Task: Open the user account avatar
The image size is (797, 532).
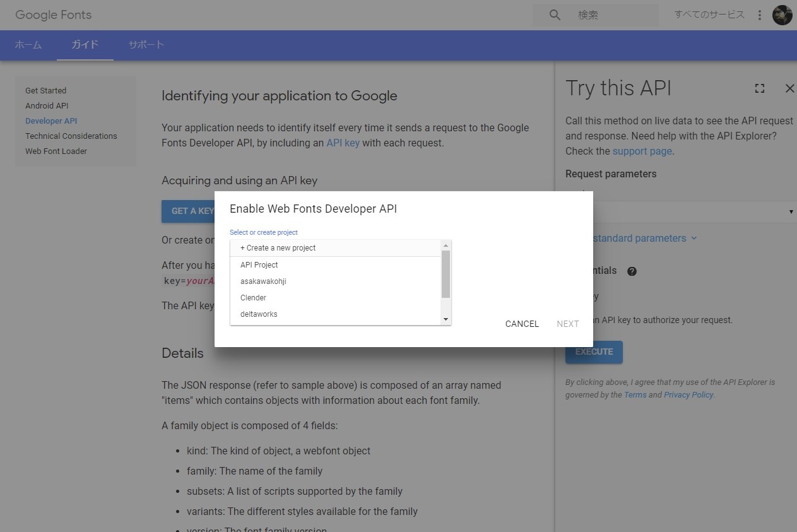Action: point(782,15)
